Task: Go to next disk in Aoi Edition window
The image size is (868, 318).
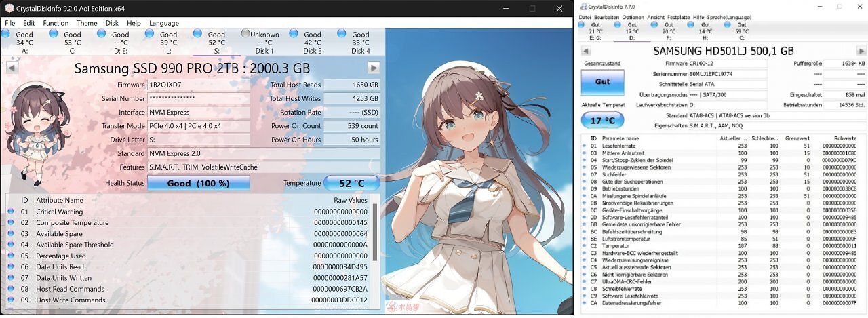Action: point(374,67)
